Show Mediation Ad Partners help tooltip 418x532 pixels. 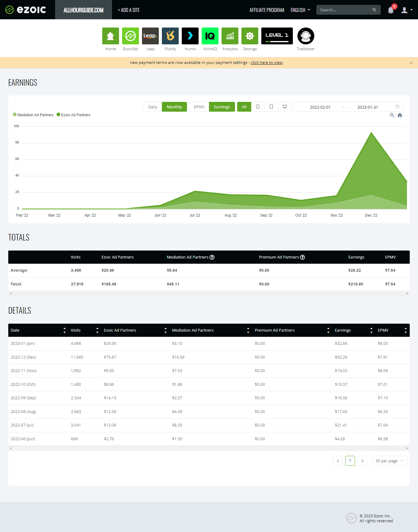(212, 257)
